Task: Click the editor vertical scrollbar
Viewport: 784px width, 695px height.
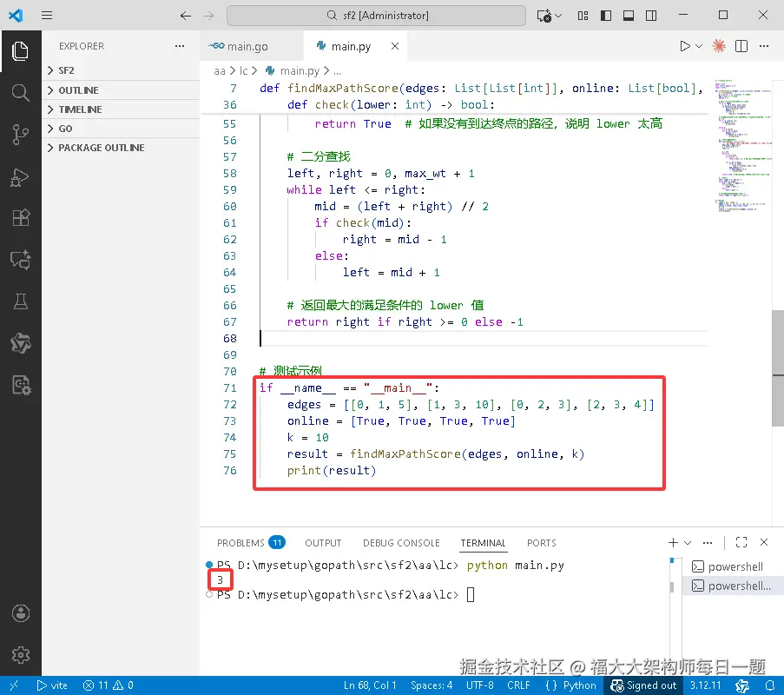Action: pyautogui.click(x=778, y=367)
